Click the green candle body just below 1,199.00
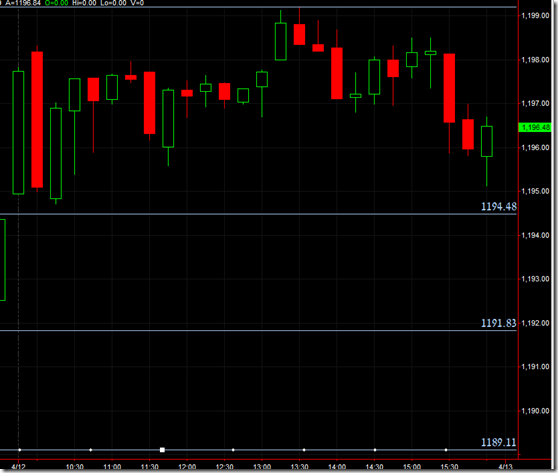Viewport: 558px width, 473px height. (x=281, y=42)
